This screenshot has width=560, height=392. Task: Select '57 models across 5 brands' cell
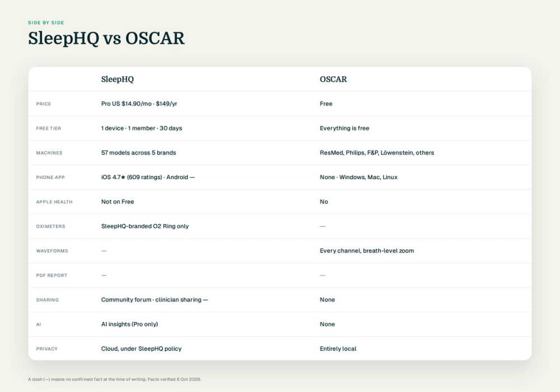pyautogui.click(x=138, y=153)
